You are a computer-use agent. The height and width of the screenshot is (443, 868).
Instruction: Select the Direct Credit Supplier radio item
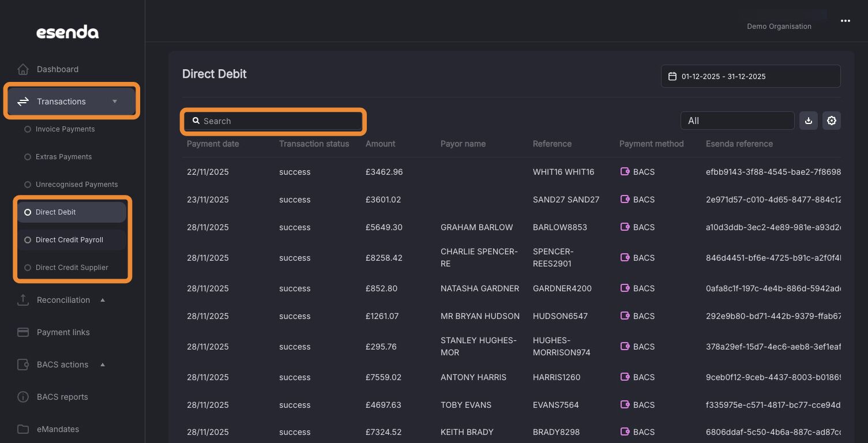point(28,268)
